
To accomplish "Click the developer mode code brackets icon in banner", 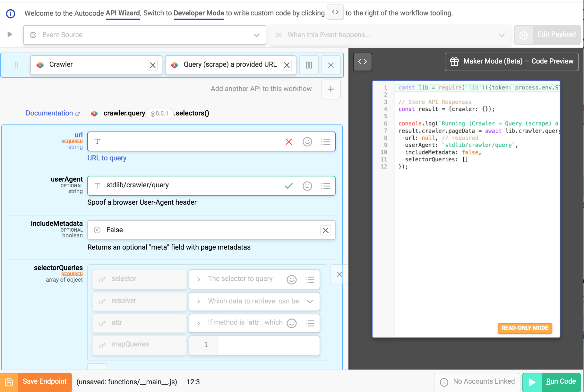I will pos(335,12).
